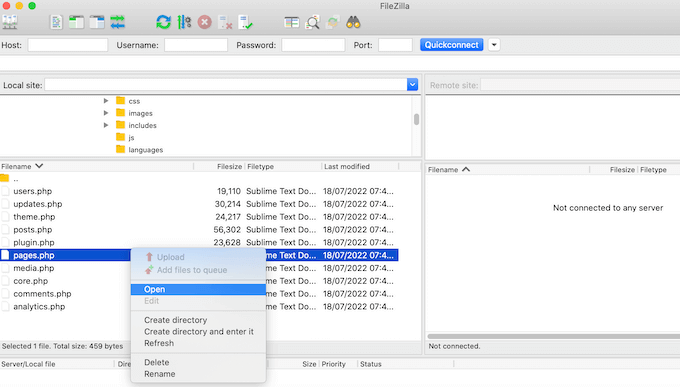Choose Delete in context menu

coord(198,362)
